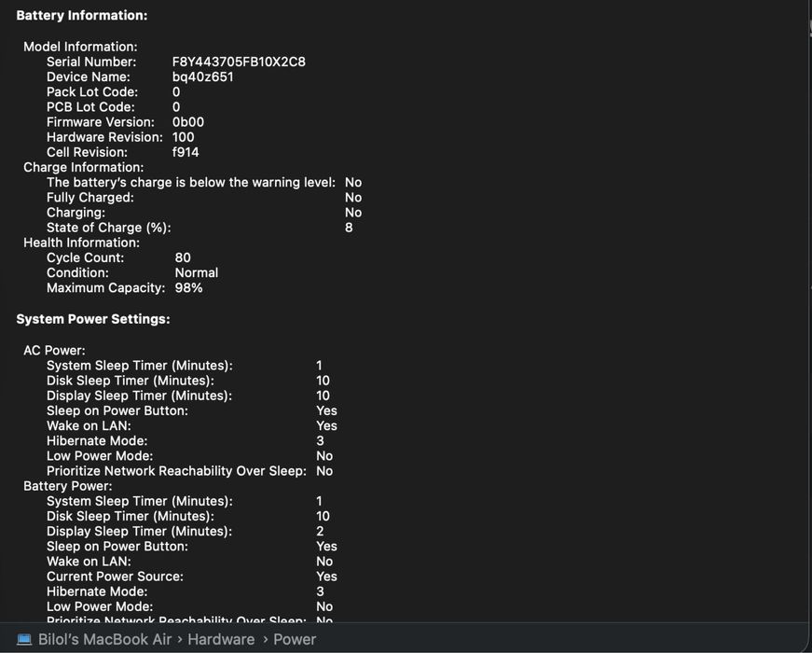
Task: Click the "Serial Number:" label
Action: (x=91, y=62)
